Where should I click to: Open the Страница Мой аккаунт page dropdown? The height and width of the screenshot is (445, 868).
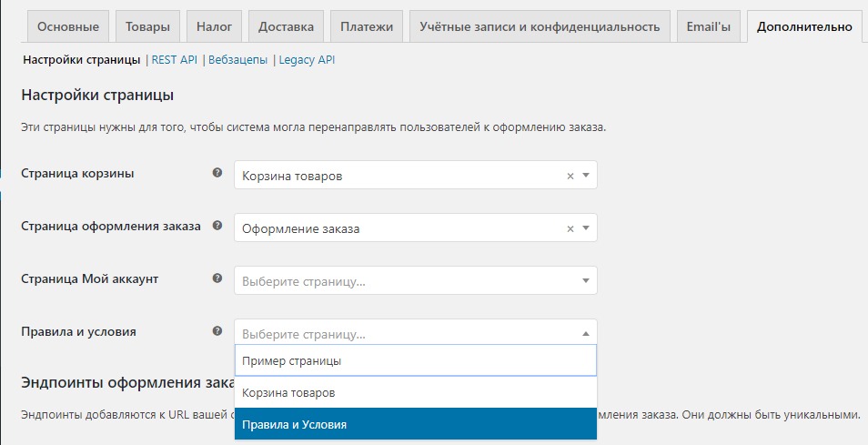click(x=416, y=280)
